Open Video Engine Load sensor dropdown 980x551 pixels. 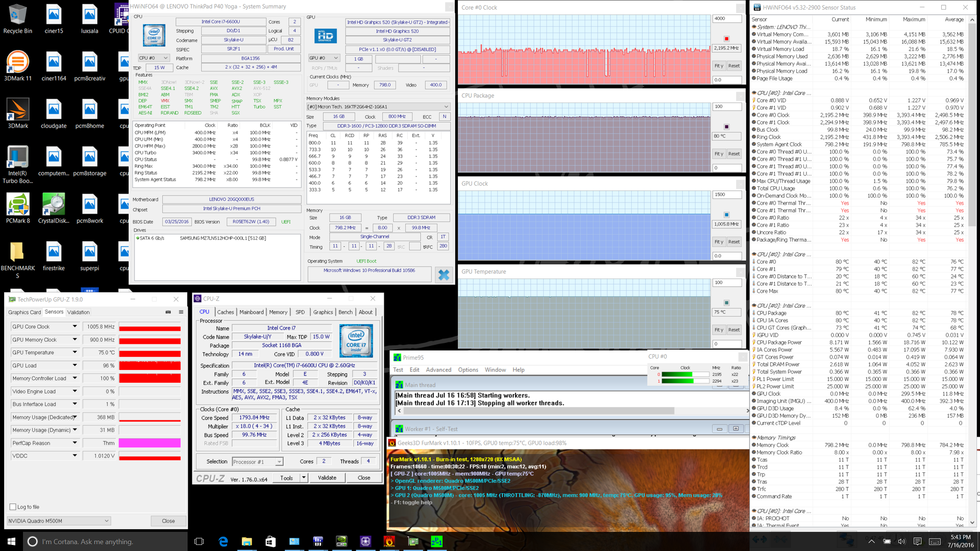75,391
